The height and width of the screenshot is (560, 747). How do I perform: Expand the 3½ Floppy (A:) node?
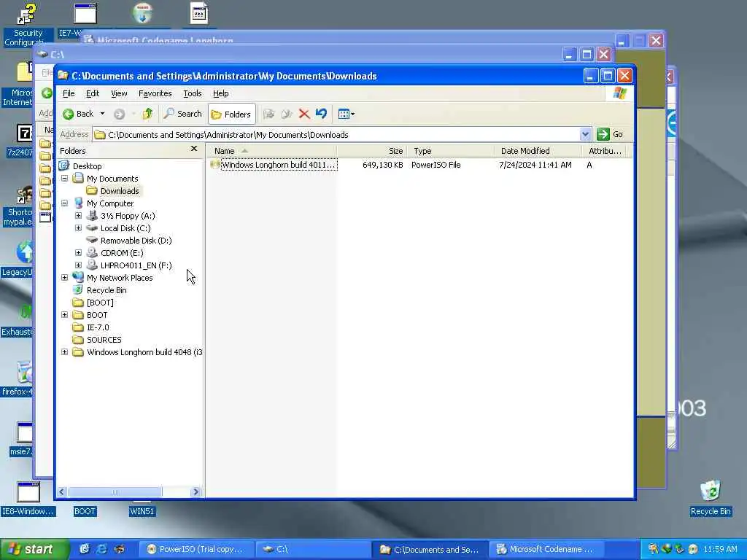pyautogui.click(x=79, y=216)
